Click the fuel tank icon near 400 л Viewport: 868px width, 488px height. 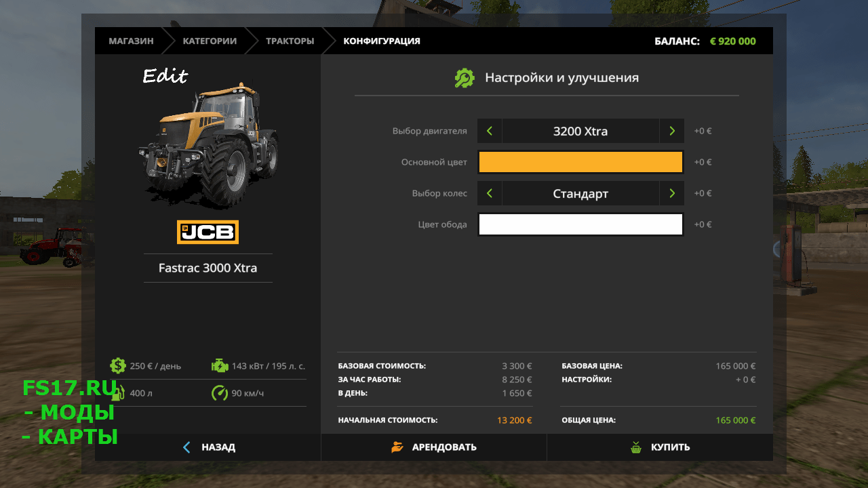click(118, 392)
